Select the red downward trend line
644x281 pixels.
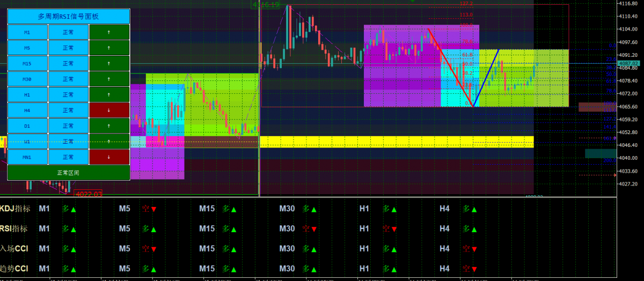click(x=451, y=68)
